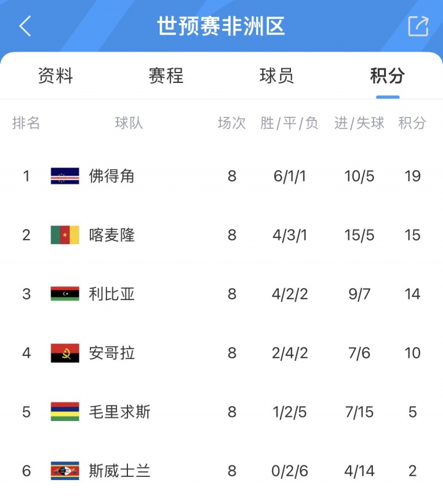Tap the 积分 column header

(412, 123)
